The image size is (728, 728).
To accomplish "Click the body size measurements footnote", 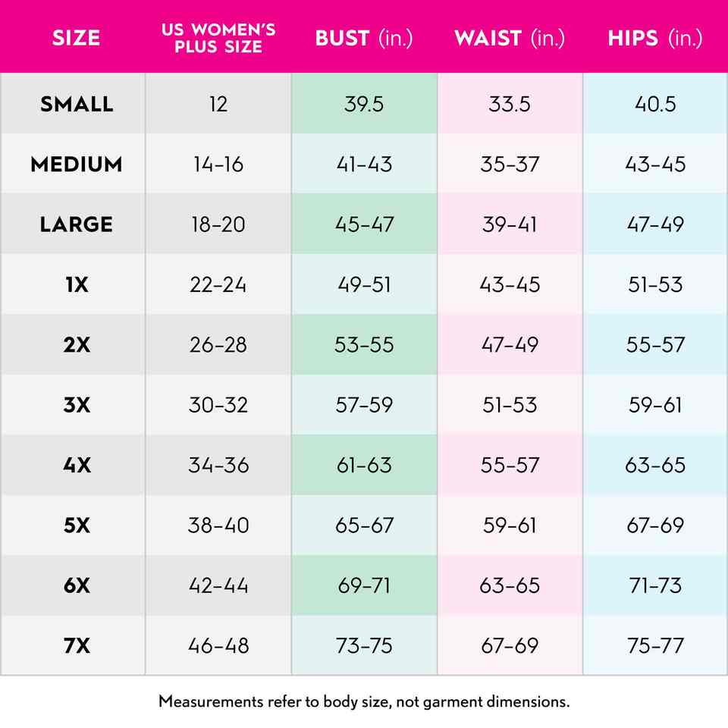I will click(x=364, y=701).
